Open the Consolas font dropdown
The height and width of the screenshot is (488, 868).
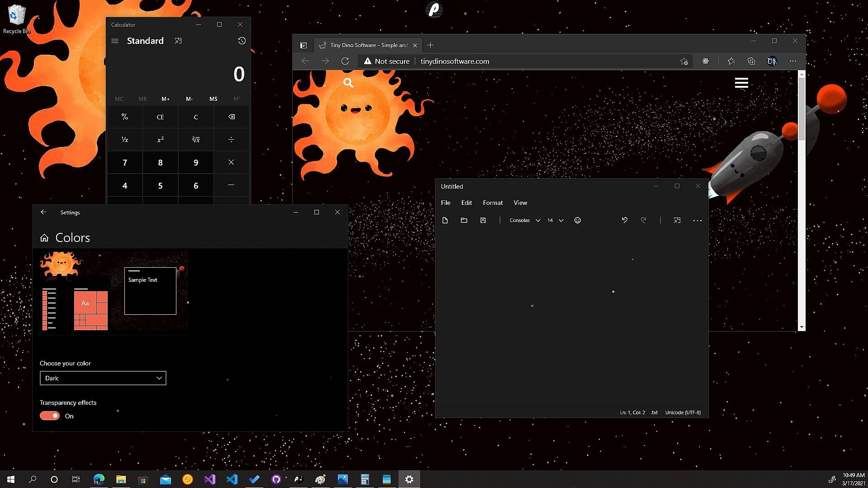pyautogui.click(x=525, y=220)
